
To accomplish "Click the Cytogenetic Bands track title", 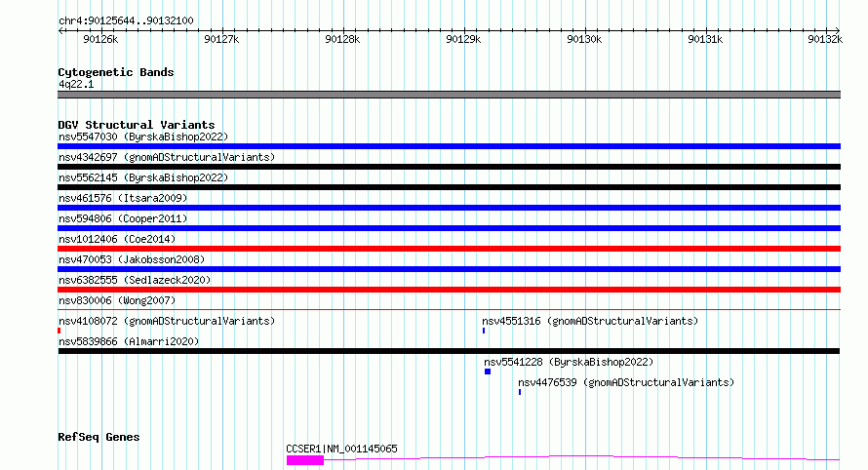I will point(116,72).
